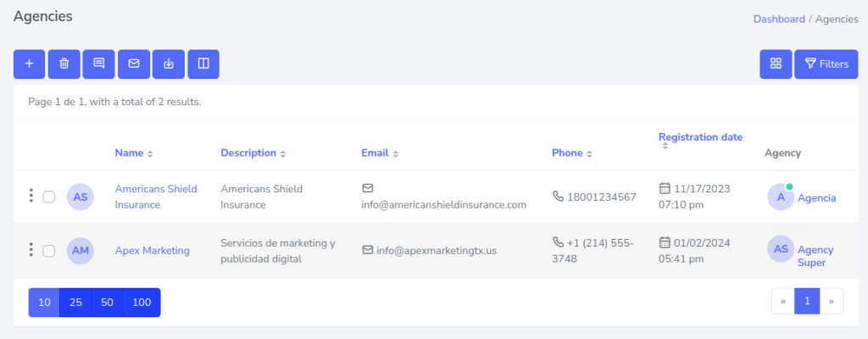Sort by Registration date column
The height and width of the screenshot is (339, 868).
click(x=700, y=137)
